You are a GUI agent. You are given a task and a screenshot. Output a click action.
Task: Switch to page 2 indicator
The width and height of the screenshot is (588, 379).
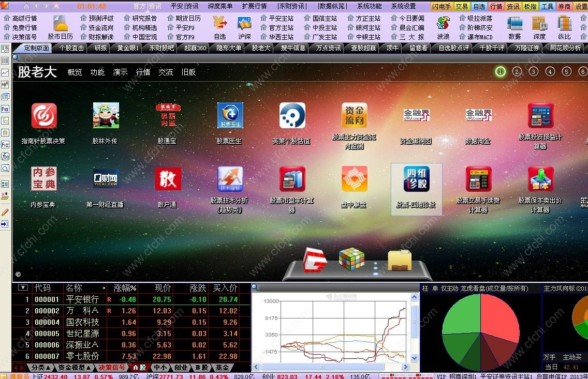(x=517, y=71)
